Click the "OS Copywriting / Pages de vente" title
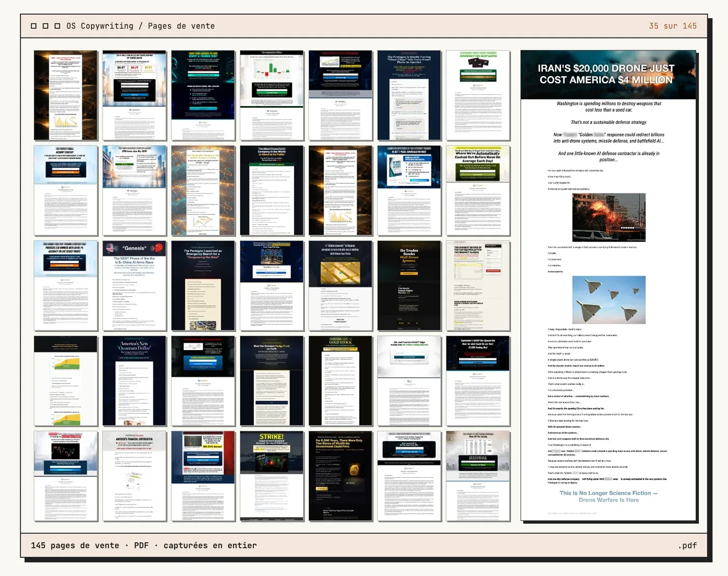The image size is (728, 576). 140,26
